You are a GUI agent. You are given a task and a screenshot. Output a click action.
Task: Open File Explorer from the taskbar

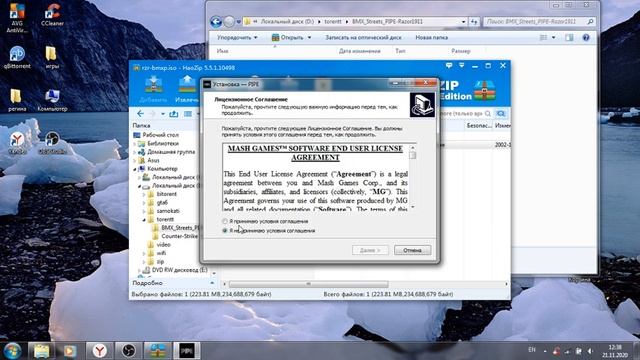coord(41,351)
